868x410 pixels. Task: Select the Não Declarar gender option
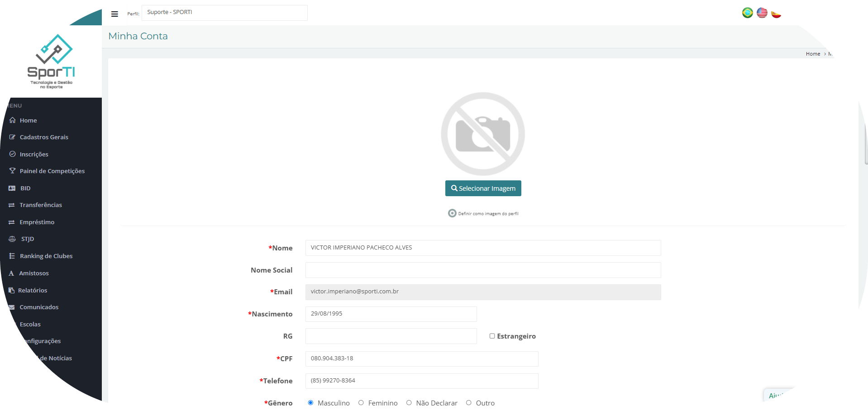click(x=409, y=403)
